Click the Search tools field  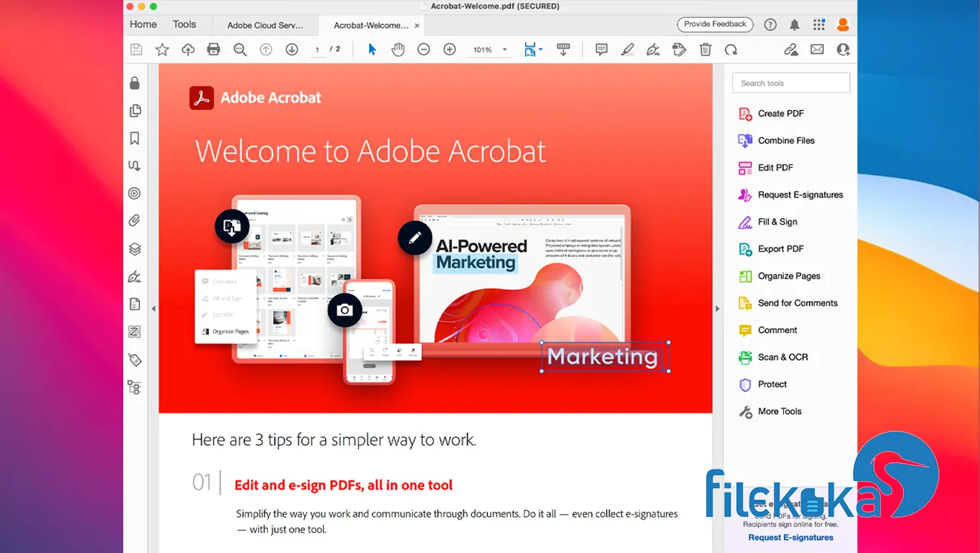(791, 83)
